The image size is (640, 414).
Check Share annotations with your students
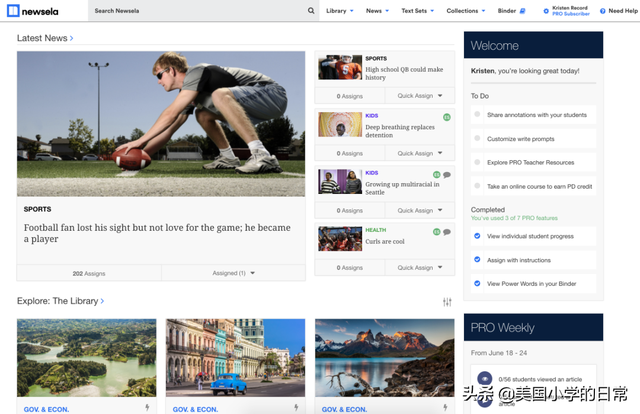[x=477, y=115]
